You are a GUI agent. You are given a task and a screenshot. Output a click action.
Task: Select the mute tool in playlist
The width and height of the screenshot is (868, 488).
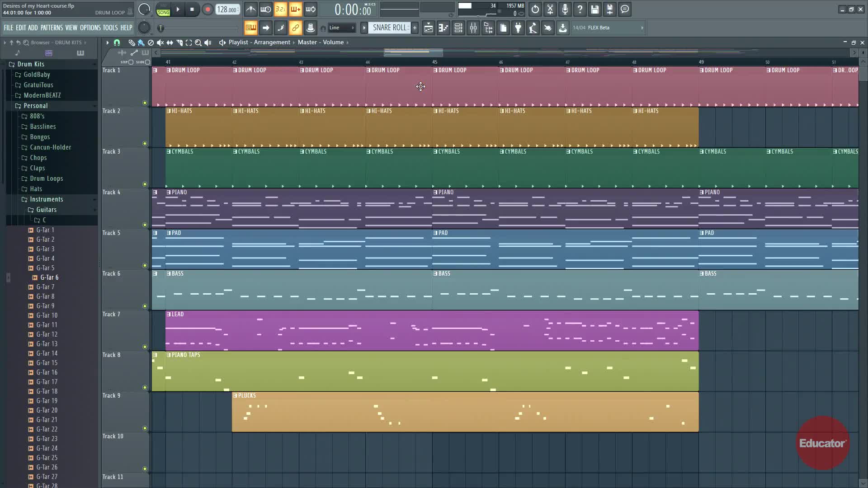pyautogui.click(x=160, y=42)
